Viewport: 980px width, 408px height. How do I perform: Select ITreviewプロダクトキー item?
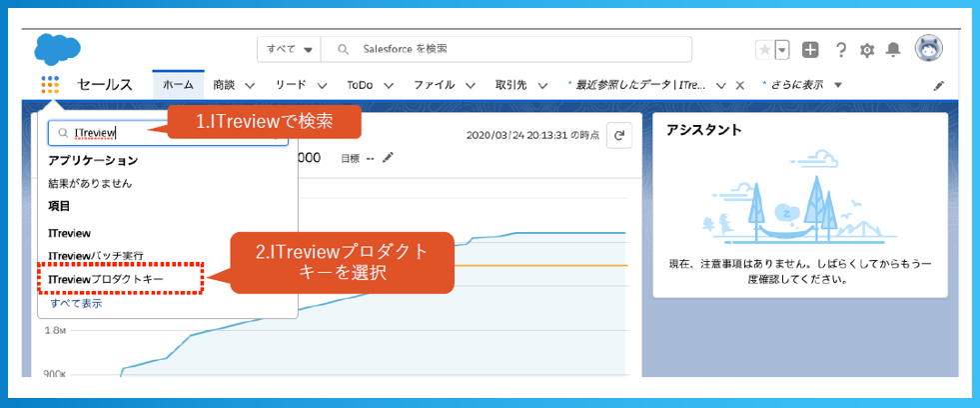(106, 279)
